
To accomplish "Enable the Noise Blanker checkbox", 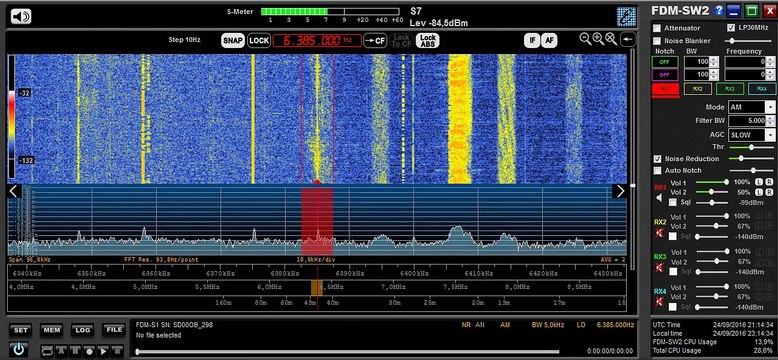I will tap(657, 41).
